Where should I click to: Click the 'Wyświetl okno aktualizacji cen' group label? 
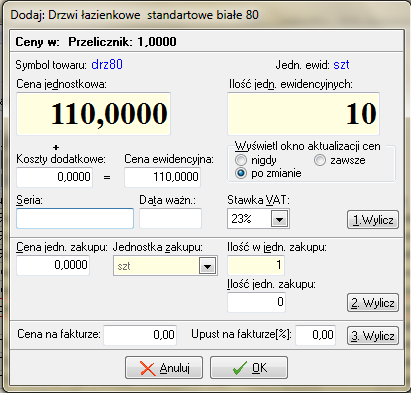308,146
